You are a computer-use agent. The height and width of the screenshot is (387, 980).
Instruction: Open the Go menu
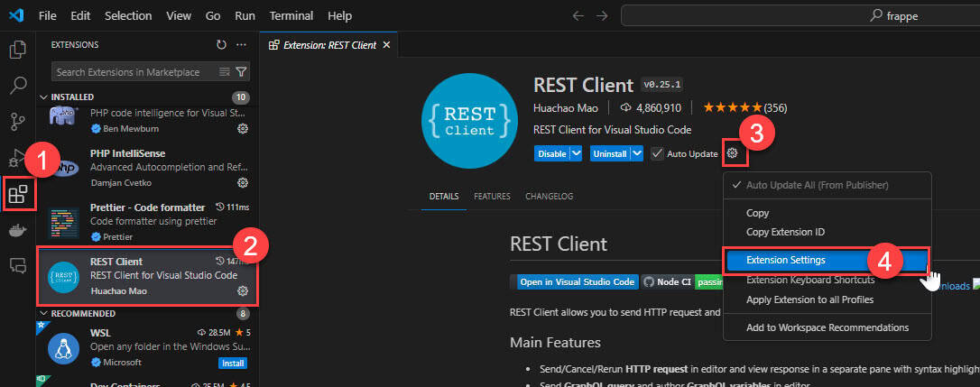(213, 15)
